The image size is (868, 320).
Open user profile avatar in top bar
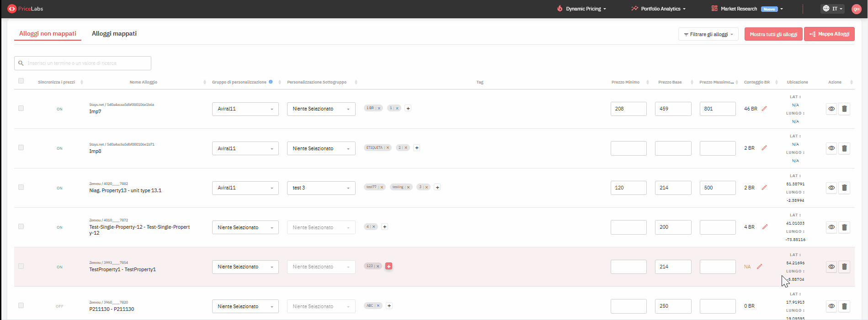856,9
